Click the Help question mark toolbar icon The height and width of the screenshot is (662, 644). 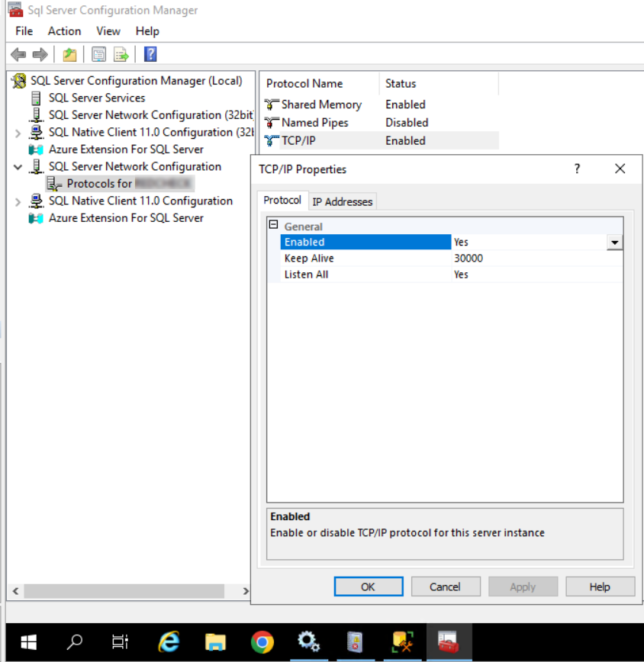[x=150, y=53]
